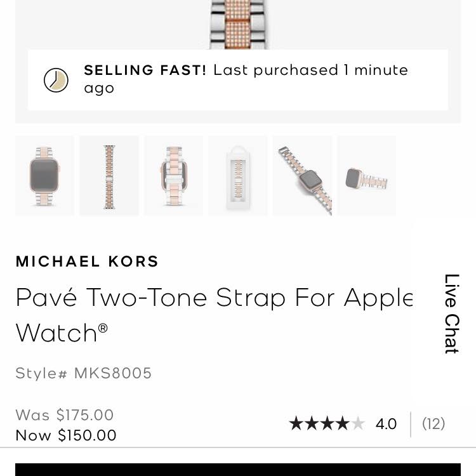Click the fifth grey empty star

point(358,423)
